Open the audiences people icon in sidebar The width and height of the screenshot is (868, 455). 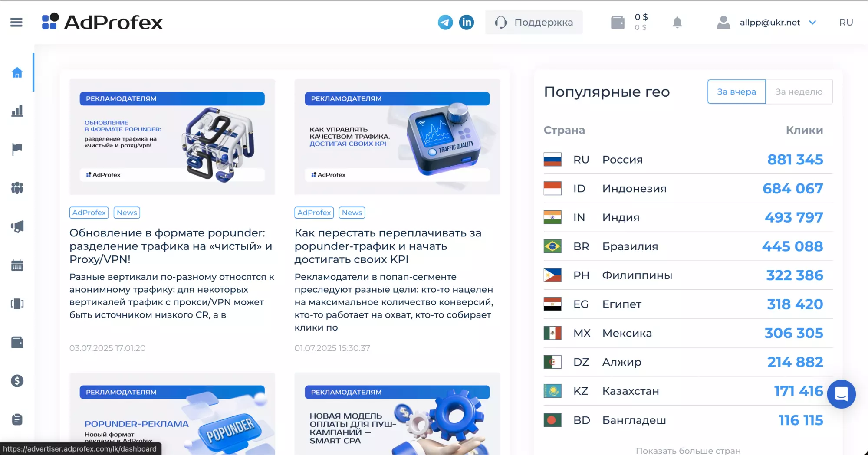[17, 188]
